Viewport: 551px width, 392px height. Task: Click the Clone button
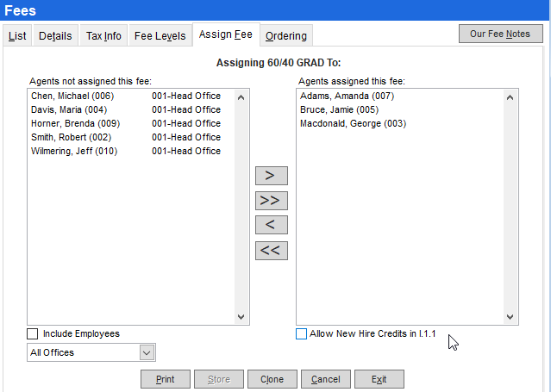point(272,379)
